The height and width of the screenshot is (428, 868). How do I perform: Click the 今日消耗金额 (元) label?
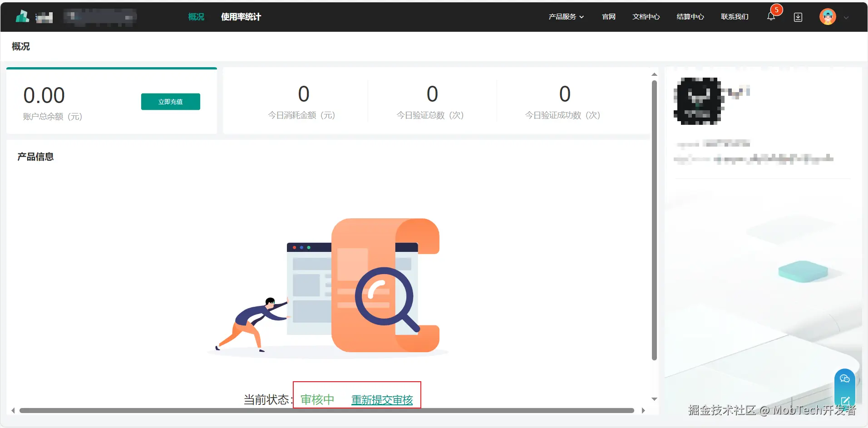pos(301,115)
